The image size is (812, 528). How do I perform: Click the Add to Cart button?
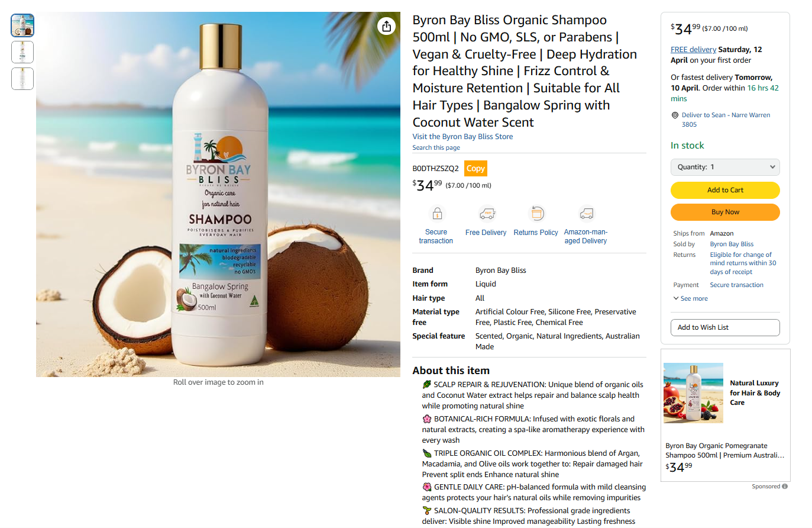[725, 190]
